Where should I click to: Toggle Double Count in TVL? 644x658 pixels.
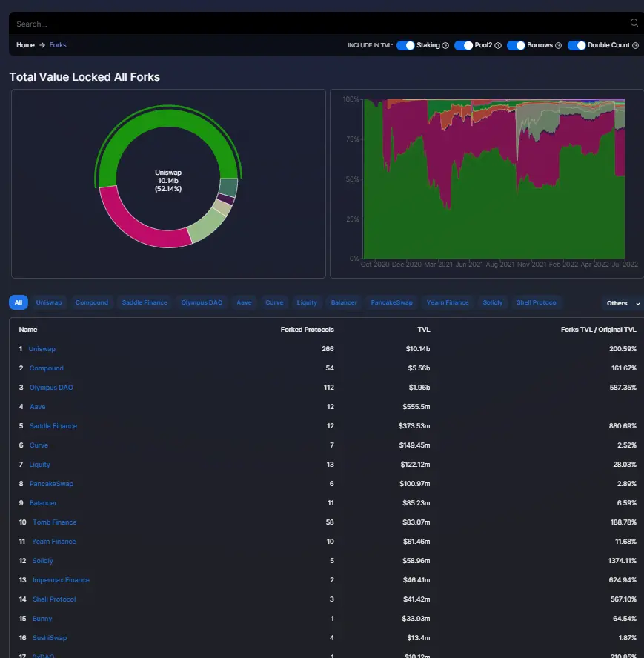coord(577,45)
